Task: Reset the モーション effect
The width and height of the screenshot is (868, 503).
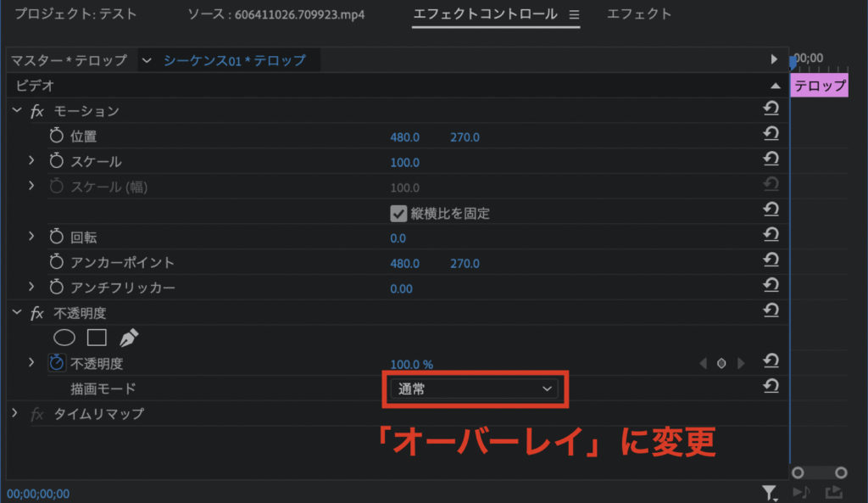Action: pos(771,108)
